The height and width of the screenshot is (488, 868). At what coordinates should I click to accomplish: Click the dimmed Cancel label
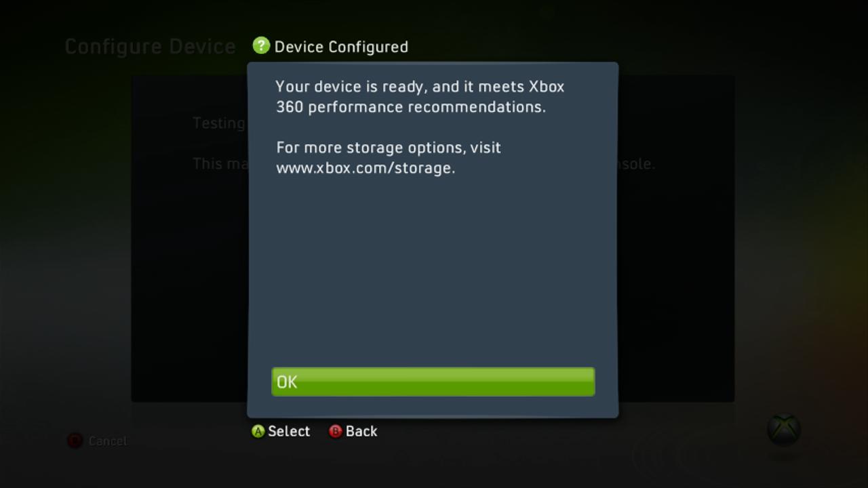(107, 441)
